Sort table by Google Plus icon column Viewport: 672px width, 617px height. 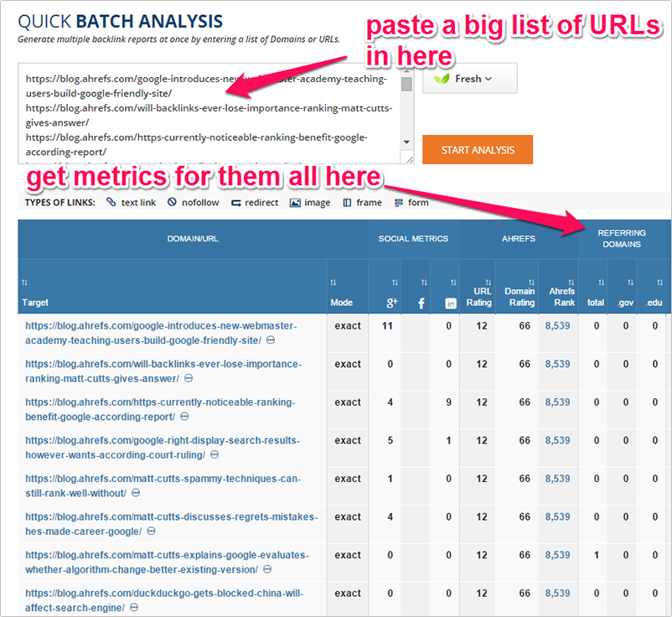coord(387,302)
